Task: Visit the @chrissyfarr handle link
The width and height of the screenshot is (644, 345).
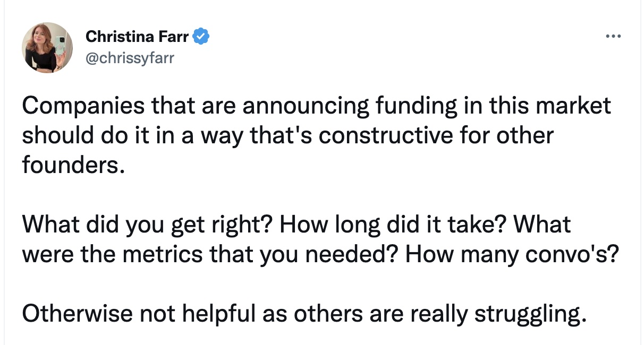Action: pyautogui.click(x=130, y=57)
